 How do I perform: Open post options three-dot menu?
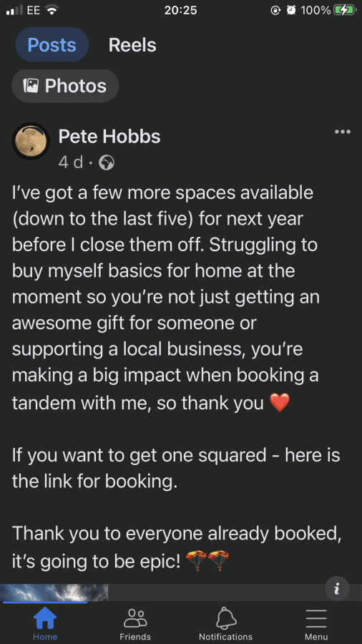click(x=342, y=132)
